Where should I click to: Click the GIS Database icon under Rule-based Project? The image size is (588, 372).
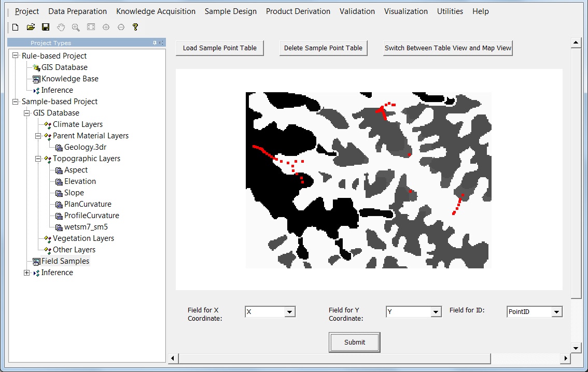coord(36,68)
